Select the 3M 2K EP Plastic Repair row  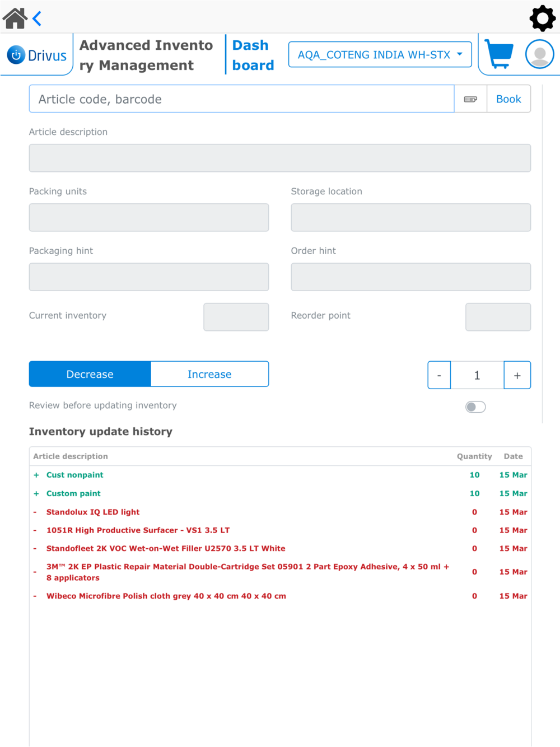(x=280, y=572)
